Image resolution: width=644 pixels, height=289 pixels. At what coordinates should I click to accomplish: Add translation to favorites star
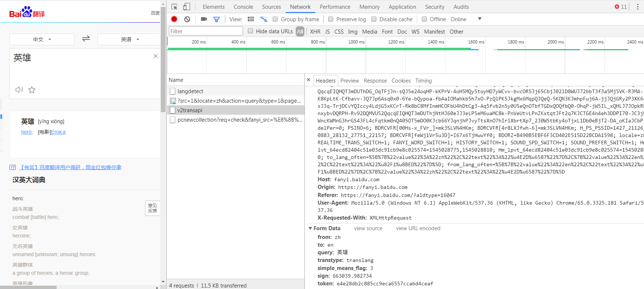(x=32, y=90)
